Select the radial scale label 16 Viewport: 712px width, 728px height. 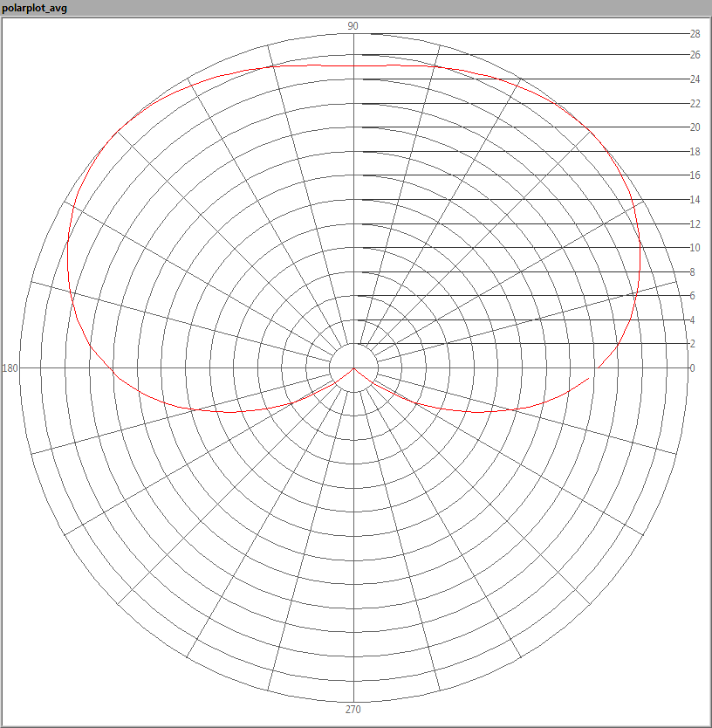tap(695, 175)
